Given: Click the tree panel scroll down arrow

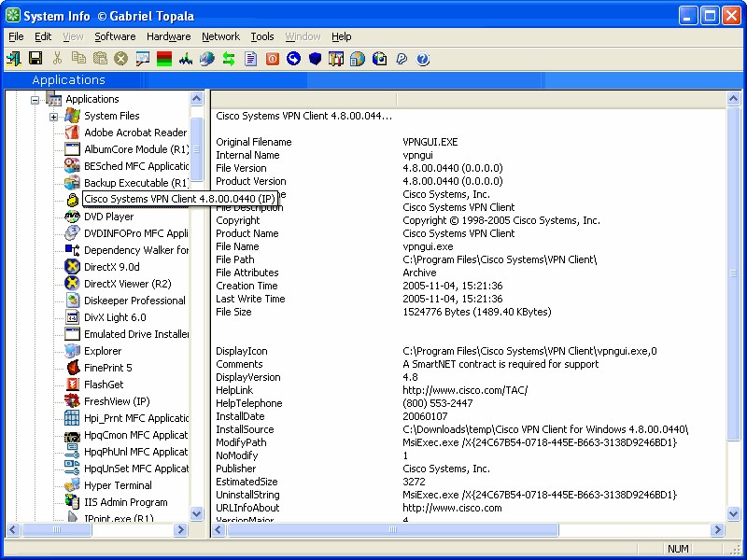Looking at the screenshot, I should tap(197, 513).
